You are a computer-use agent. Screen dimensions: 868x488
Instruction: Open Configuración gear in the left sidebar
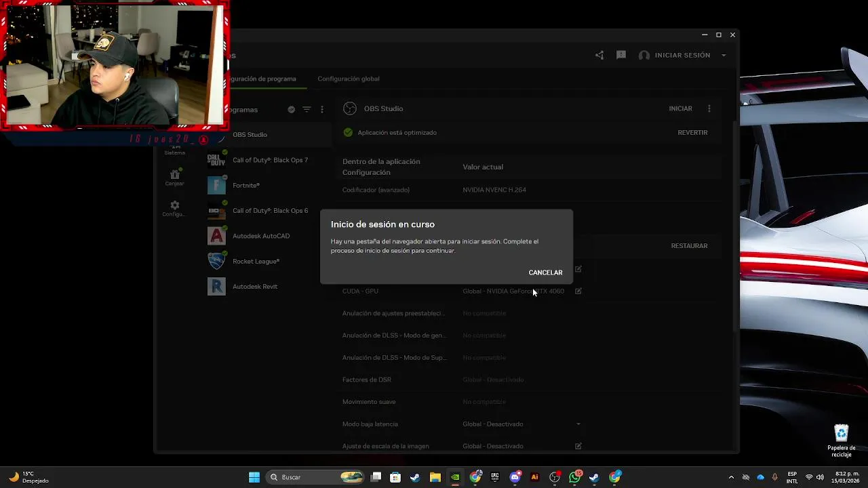click(x=174, y=209)
